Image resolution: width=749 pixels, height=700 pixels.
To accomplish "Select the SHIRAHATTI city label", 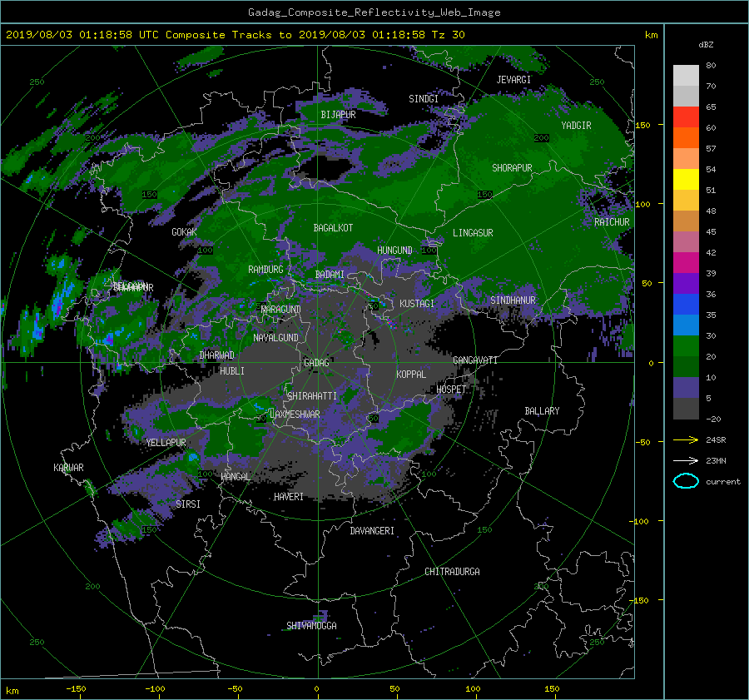I will [312, 395].
